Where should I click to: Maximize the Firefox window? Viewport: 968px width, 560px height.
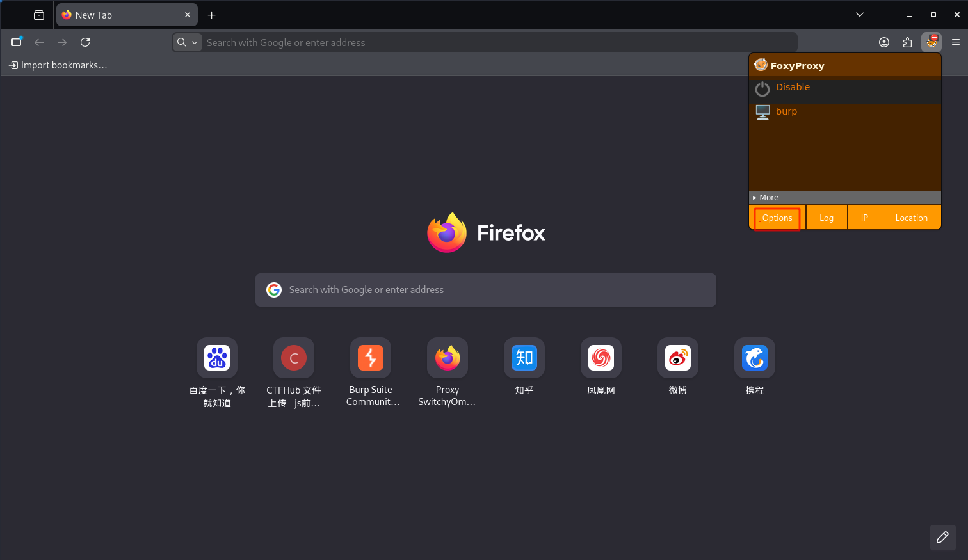tap(933, 15)
